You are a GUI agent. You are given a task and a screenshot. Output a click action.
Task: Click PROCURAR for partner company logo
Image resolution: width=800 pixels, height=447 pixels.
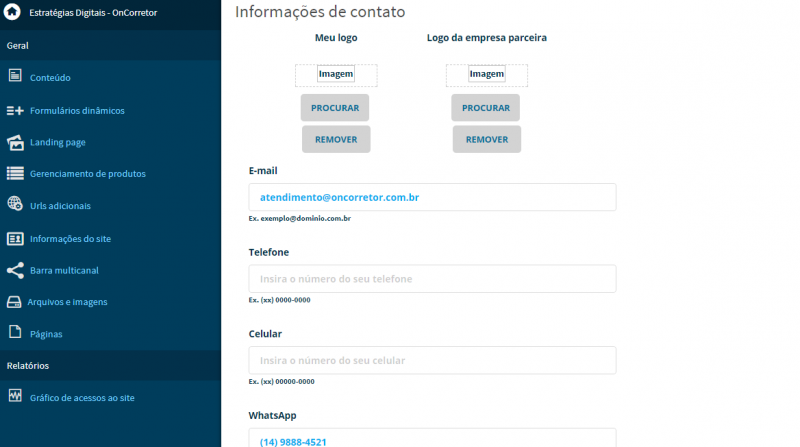(x=486, y=108)
